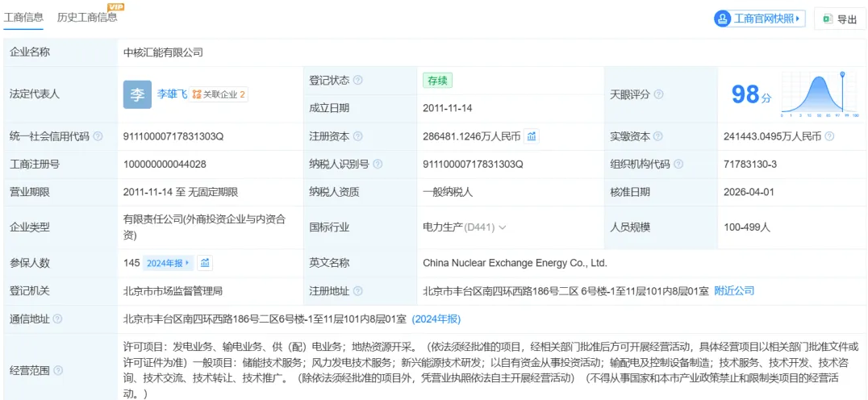Open the 附近公司 link

point(734,290)
